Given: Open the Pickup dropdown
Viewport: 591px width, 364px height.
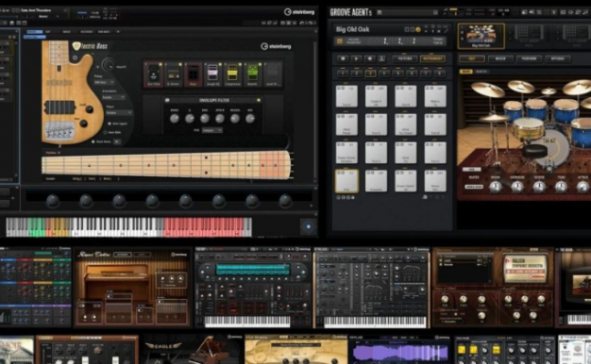Looking at the screenshot, I should (x=104, y=82).
